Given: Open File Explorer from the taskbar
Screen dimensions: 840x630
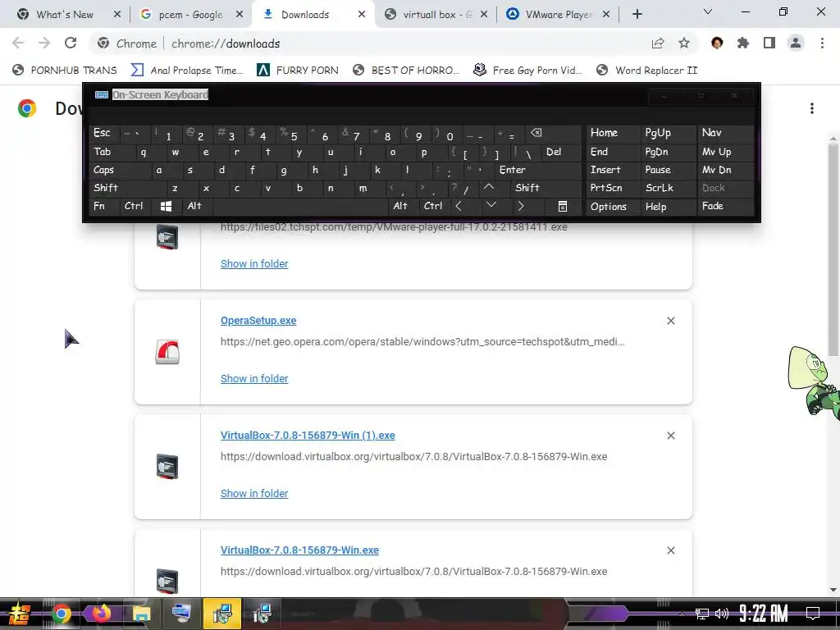Looking at the screenshot, I should (141, 613).
